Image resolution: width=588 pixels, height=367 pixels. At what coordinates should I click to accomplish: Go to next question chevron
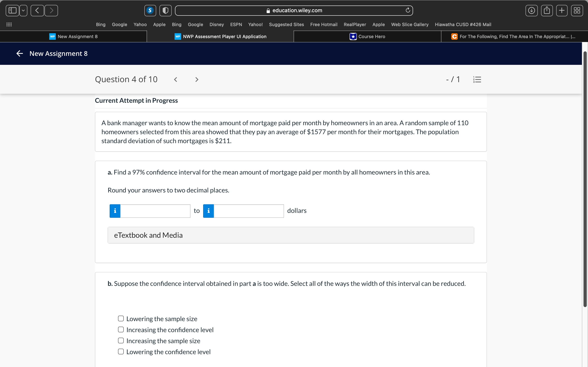pyautogui.click(x=197, y=79)
